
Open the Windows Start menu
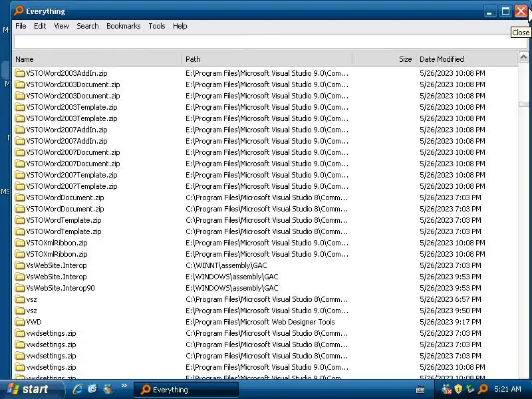pyautogui.click(x=31, y=389)
